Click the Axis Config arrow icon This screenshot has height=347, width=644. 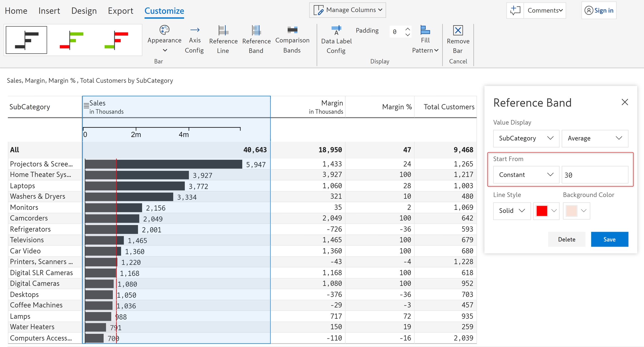pyautogui.click(x=195, y=30)
